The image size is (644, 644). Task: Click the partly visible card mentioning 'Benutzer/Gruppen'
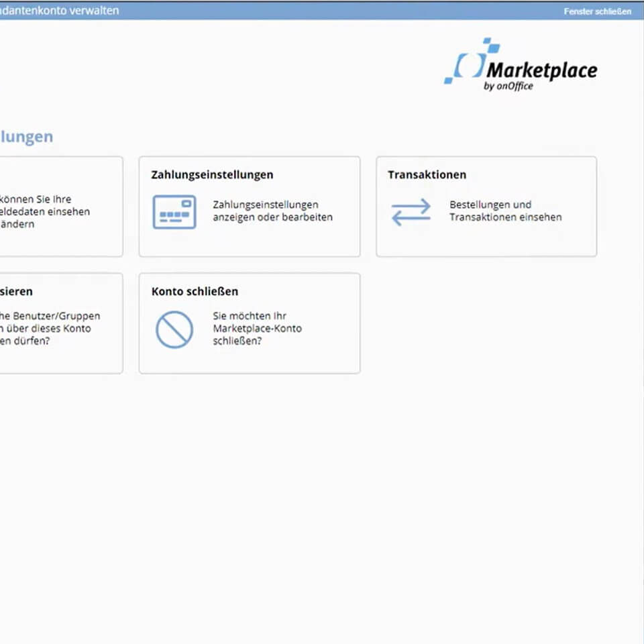pyautogui.click(x=61, y=323)
